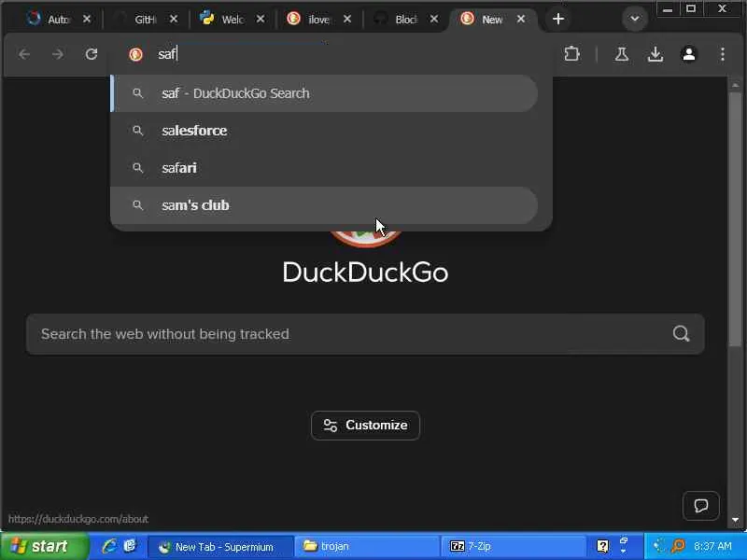Image resolution: width=747 pixels, height=560 pixels.
Task: Open the Windows start menu
Action: click(44, 546)
